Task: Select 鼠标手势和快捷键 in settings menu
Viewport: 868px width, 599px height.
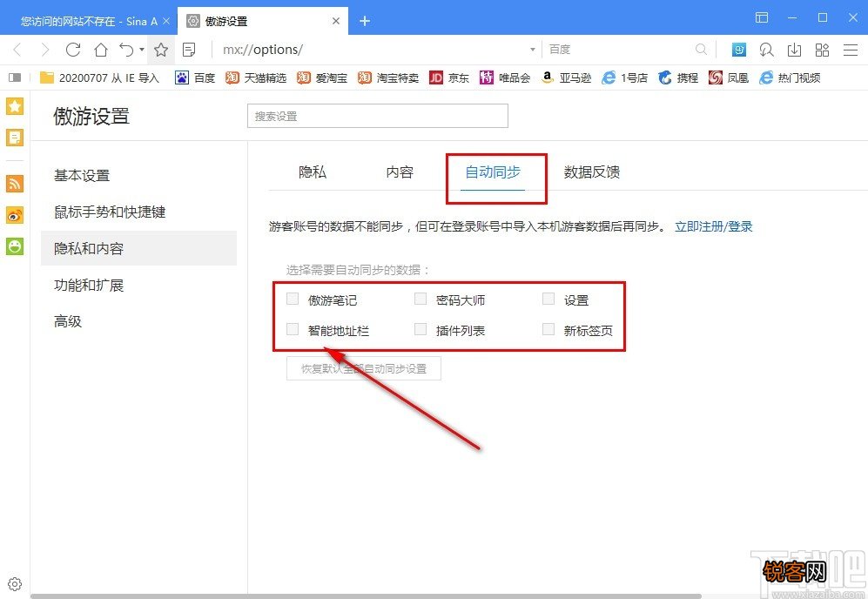Action: pyautogui.click(x=138, y=212)
